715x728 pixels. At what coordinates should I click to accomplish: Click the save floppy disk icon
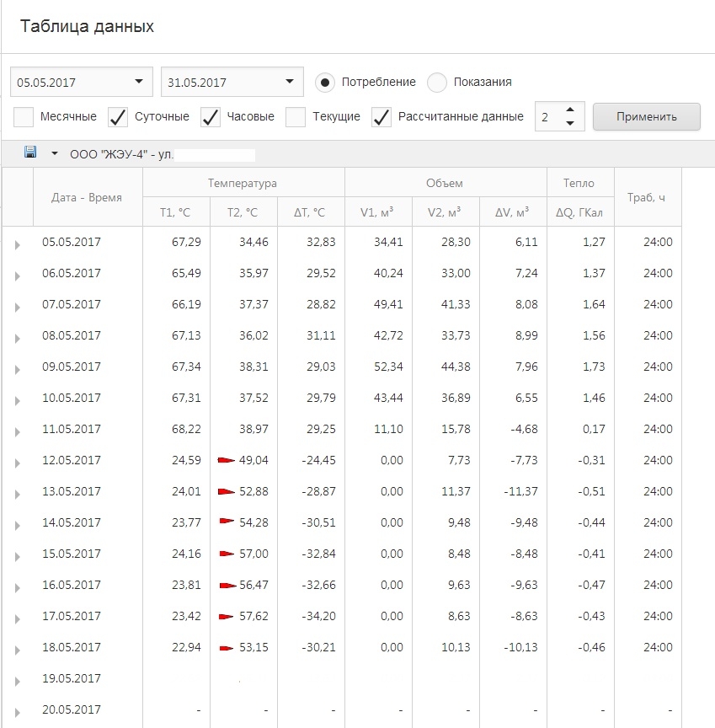coord(30,152)
